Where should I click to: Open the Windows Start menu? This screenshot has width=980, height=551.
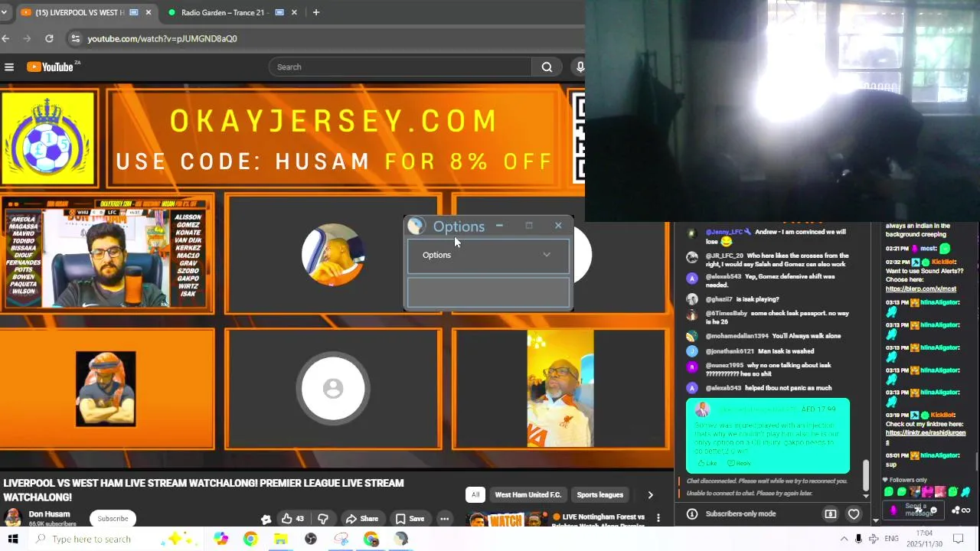coord(13,539)
